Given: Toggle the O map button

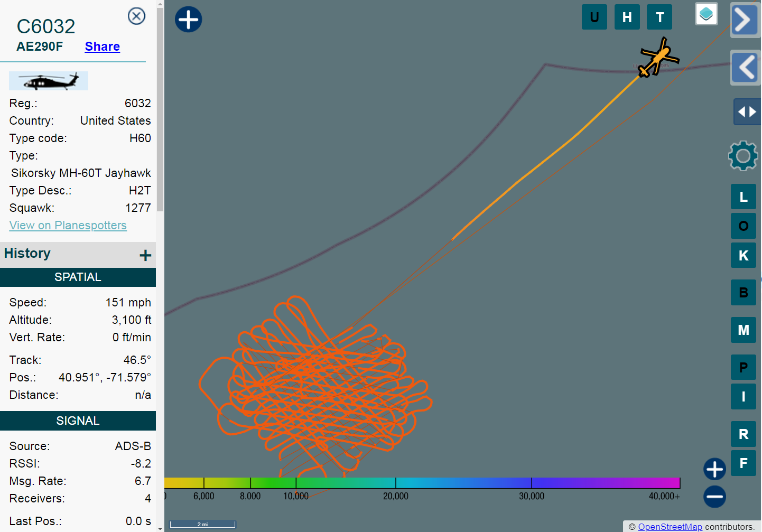Looking at the screenshot, I should point(744,226).
